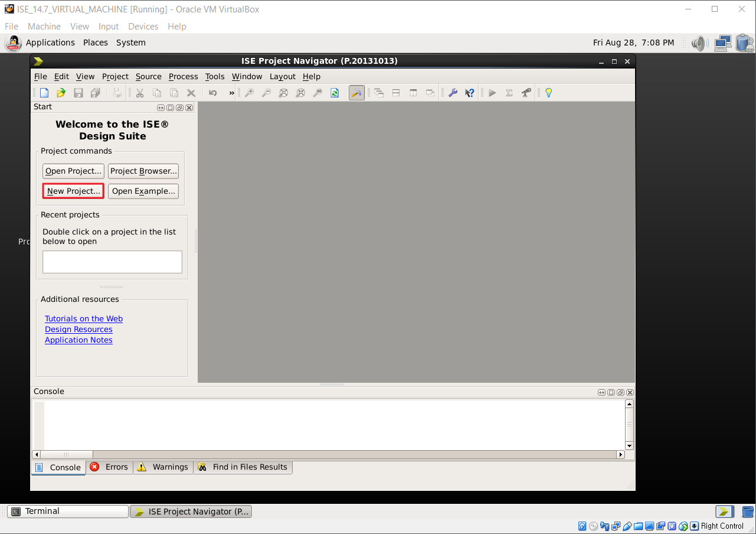Click Console vertical scrollbar up arrow

click(629, 404)
